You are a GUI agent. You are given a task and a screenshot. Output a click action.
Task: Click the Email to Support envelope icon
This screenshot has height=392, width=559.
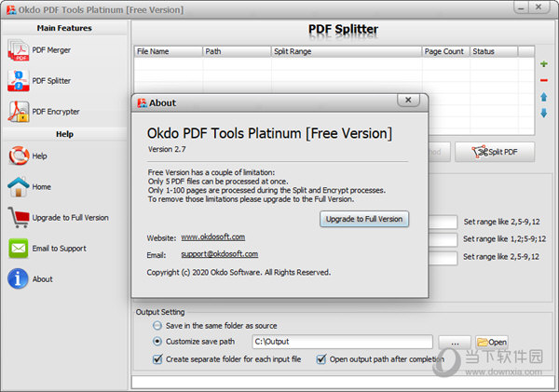click(19, 248)
